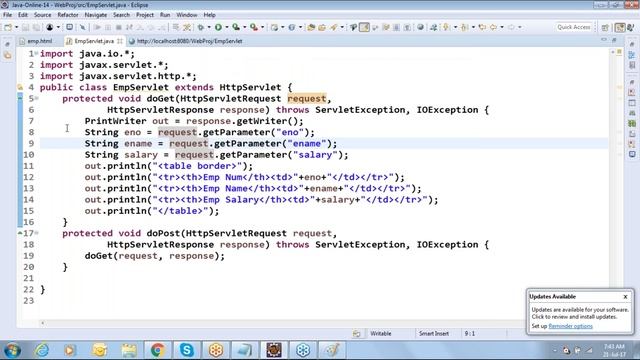Open Skype from the taskbar

pos(187,350)
